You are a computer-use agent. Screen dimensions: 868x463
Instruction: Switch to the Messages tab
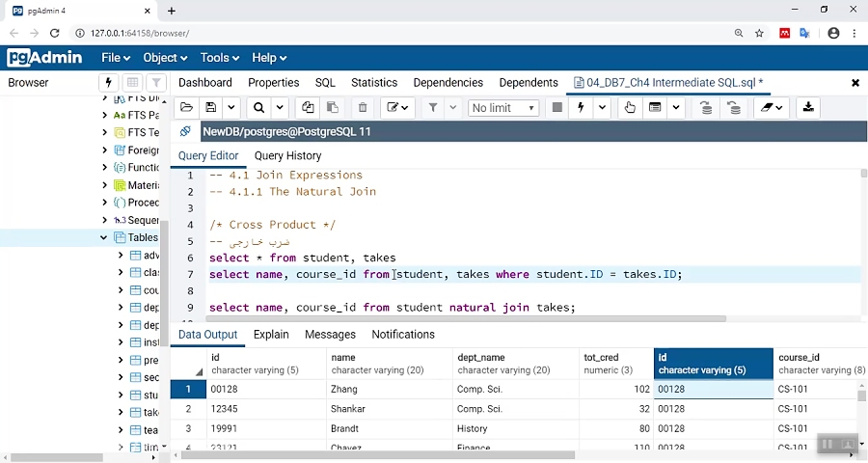point(330,334)
